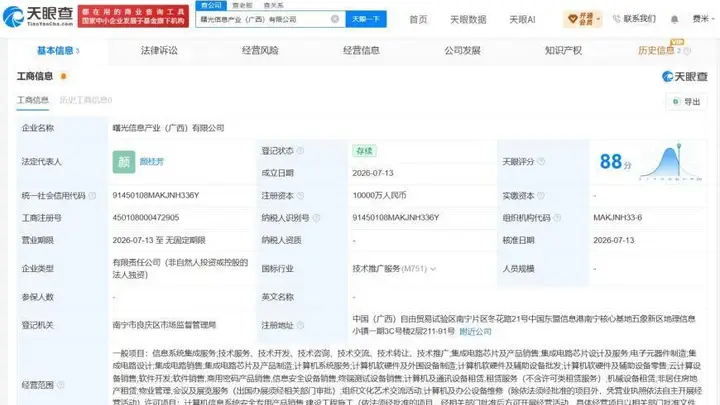720x405 pixels.
Task: Click the help icon next to 天眼评分
Action: pos(541,161)
